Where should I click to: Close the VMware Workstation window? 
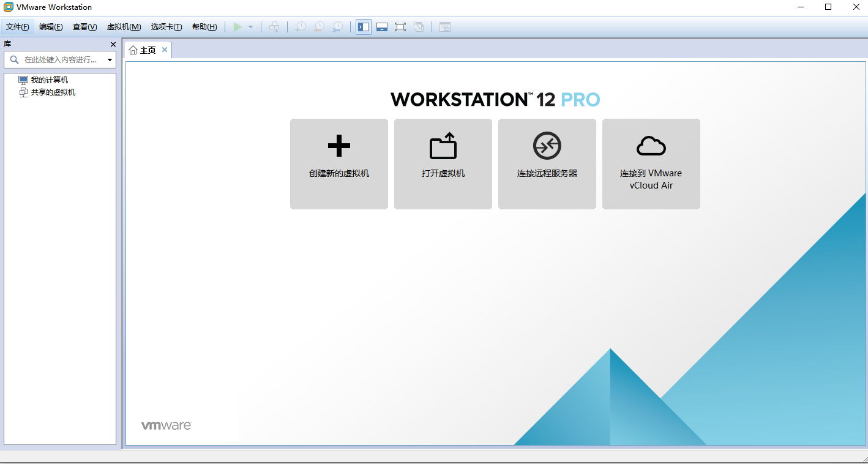(855, 7)
